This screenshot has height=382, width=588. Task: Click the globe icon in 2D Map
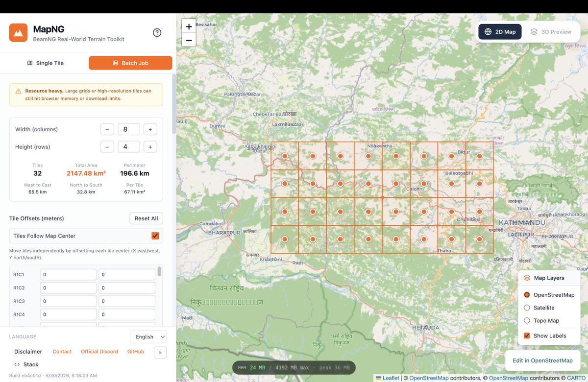pos(488,32)
